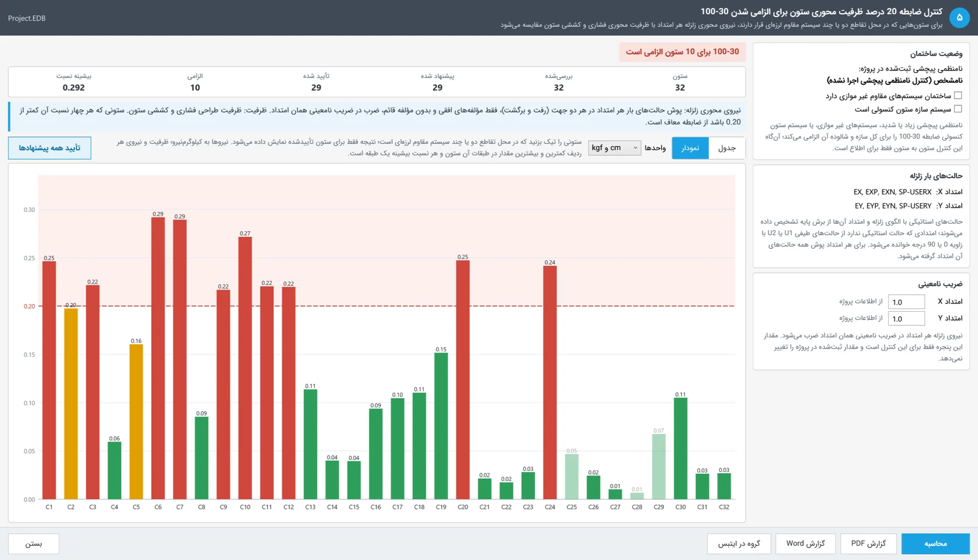Screen dimensions: 978x560
Task: Click the red C6 bar in chart
Action: pos(158,358)
